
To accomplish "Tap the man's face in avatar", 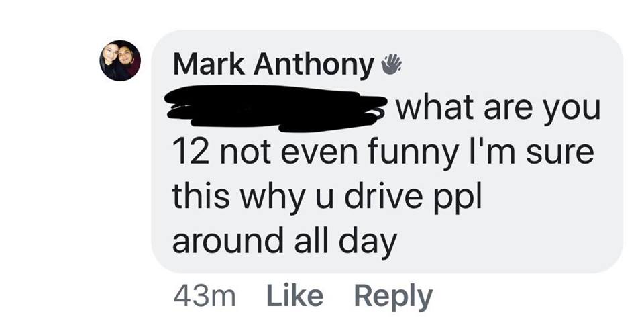I will (126, 56).
